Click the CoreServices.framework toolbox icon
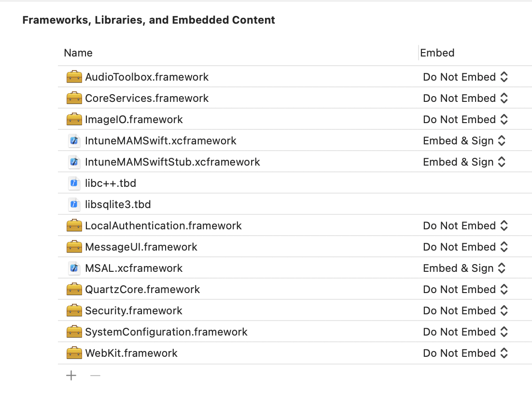Screen dimensions: 532x393 click(x=74, y=98)
